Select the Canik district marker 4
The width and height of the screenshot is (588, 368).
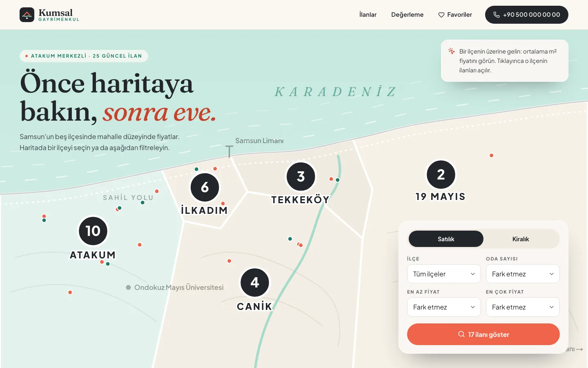pos(255,282)
